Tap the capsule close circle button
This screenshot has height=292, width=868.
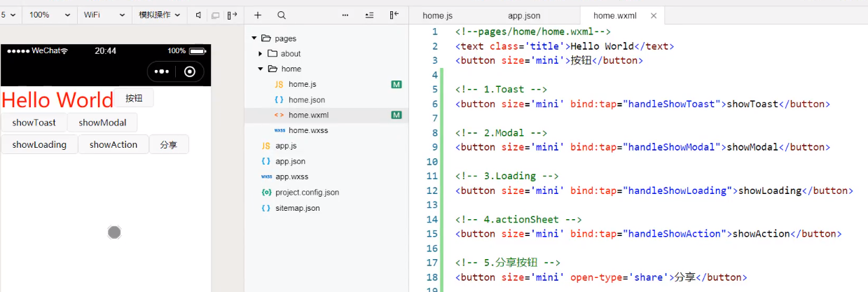coord(190,71)
